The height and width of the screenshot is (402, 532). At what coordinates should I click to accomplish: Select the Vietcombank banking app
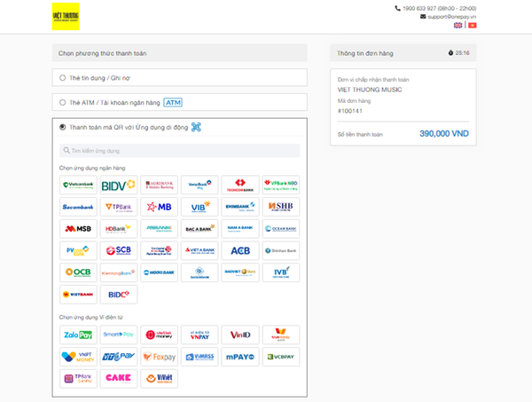coord(78,185)
